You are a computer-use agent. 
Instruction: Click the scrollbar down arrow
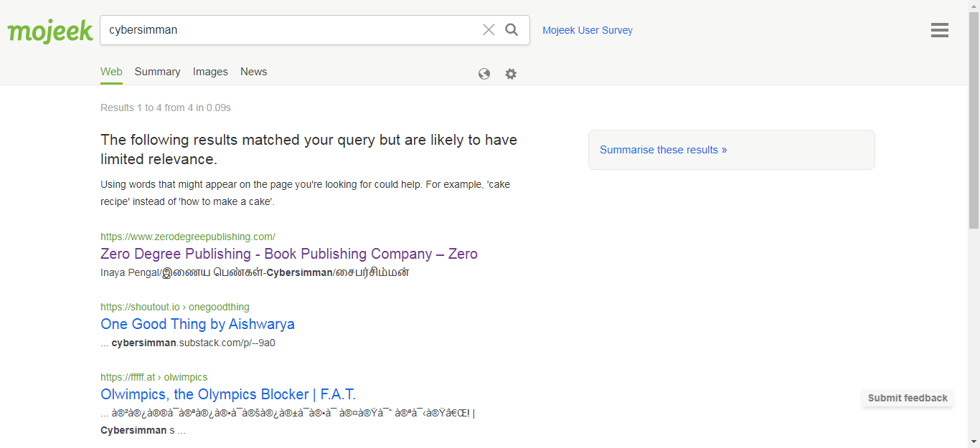point(974,442)
